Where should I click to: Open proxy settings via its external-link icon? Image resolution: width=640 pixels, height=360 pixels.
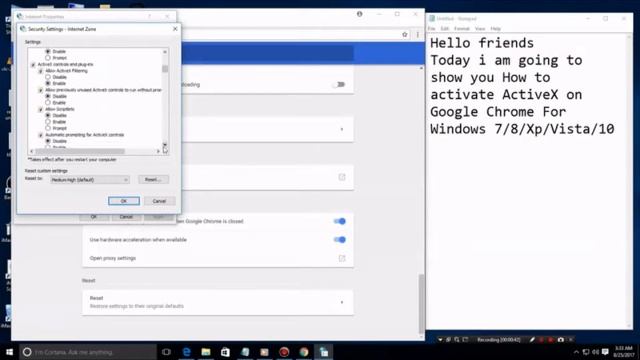tap(342, 258)
